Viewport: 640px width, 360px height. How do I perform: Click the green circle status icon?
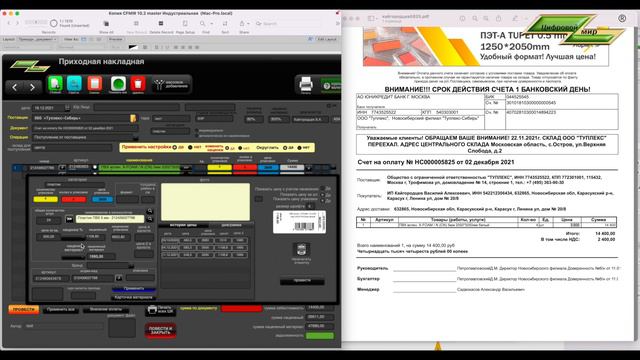pyautogui.click(x=118, y=84)
